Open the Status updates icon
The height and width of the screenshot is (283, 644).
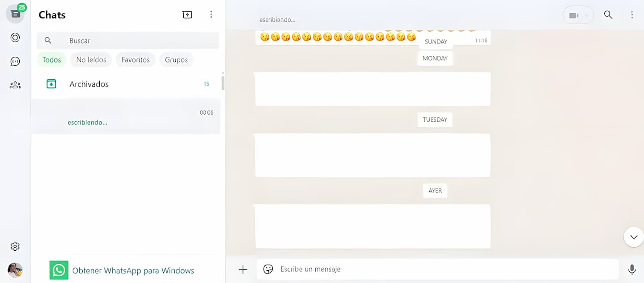coord(15,38)
